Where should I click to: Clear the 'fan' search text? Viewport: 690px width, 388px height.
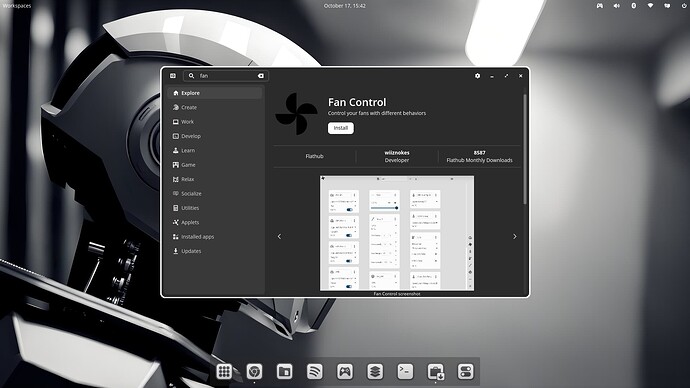click(261, 76)
